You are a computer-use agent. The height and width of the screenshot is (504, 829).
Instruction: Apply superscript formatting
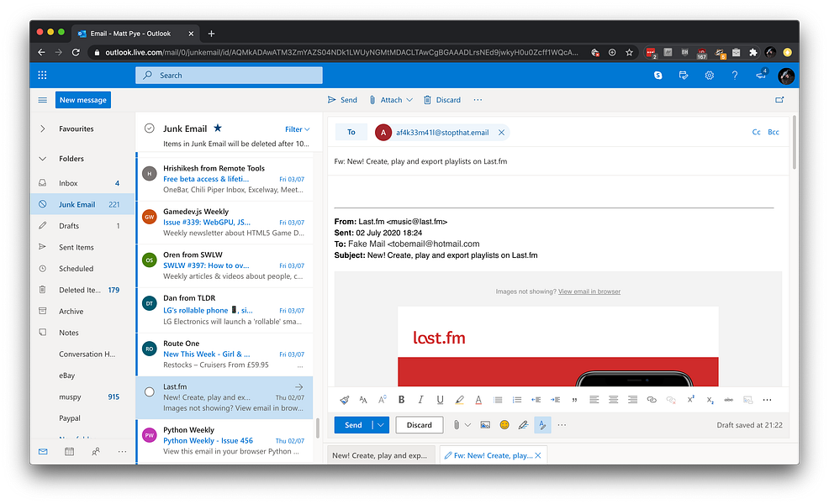click(690, 400)
